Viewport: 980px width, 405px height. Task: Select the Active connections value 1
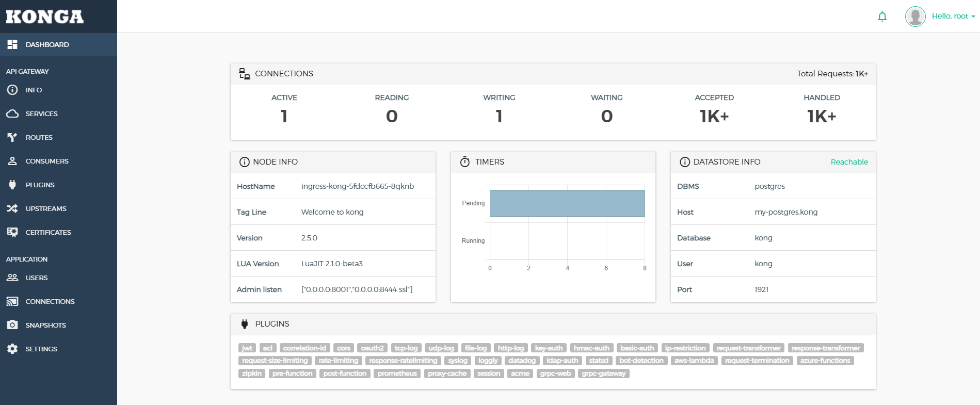pos(284,117)
